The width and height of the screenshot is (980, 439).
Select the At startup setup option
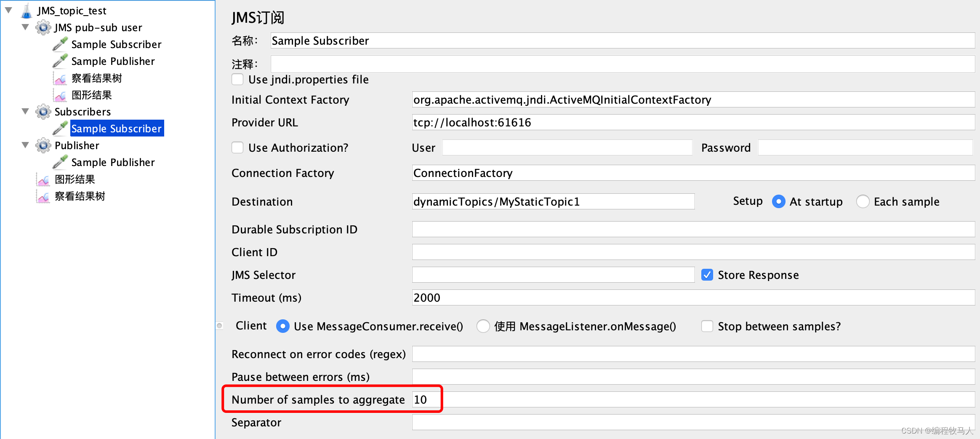pyautogui.click(x=779, y=201)
